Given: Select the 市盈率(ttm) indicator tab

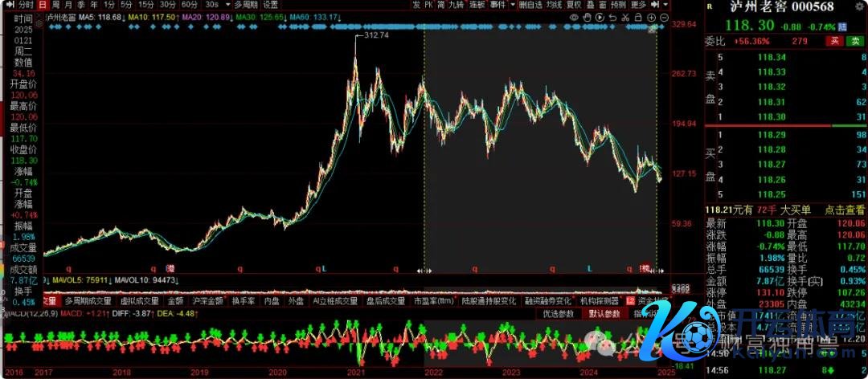Looking at the screenshot, I should [432, 300].
